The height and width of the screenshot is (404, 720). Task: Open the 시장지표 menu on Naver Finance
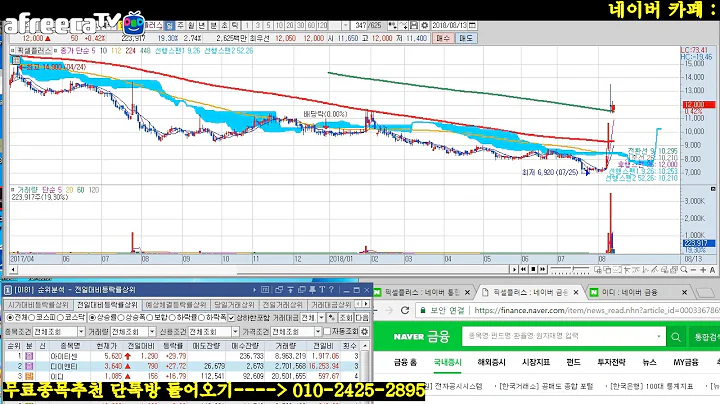536,362
